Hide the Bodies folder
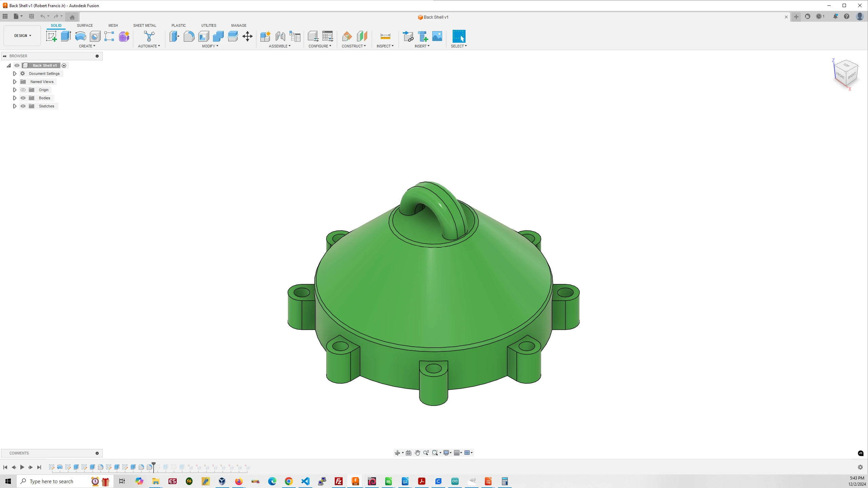The width and height of the screenshot is (868, 488). [23, 98]
